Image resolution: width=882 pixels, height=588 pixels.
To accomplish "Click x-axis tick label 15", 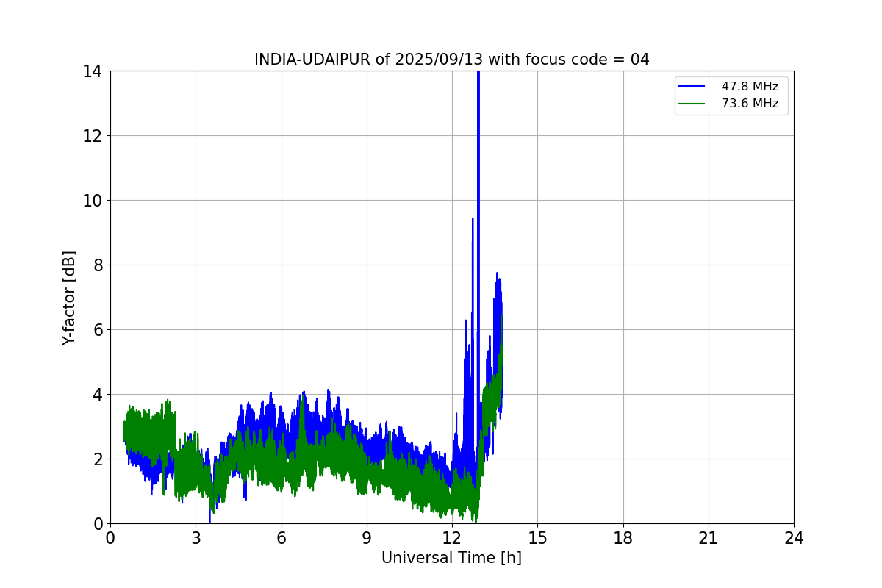I will 537,538.
